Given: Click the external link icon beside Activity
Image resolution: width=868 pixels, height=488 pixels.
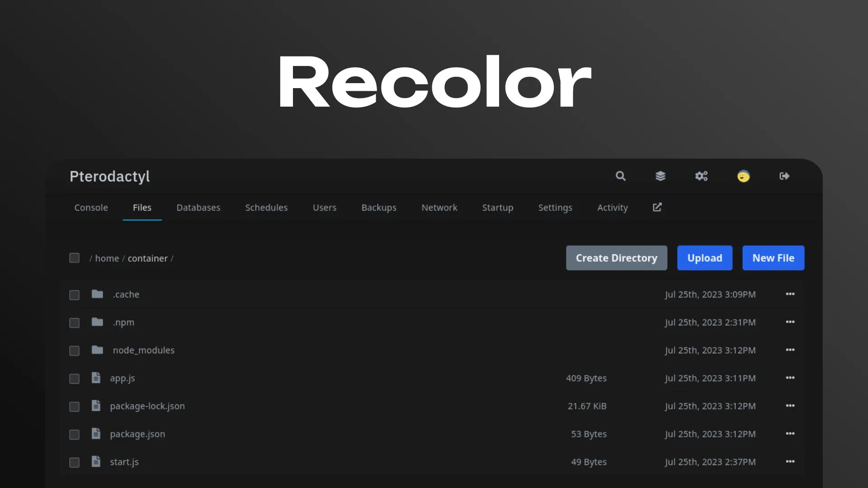Looking at the screenshot, I should pos(657,207).
